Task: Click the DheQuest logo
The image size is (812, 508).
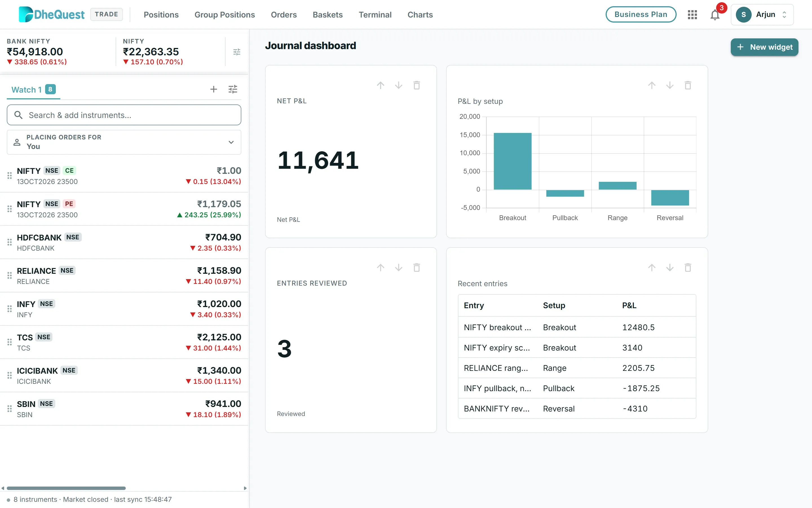Action: tap(52, 14)
